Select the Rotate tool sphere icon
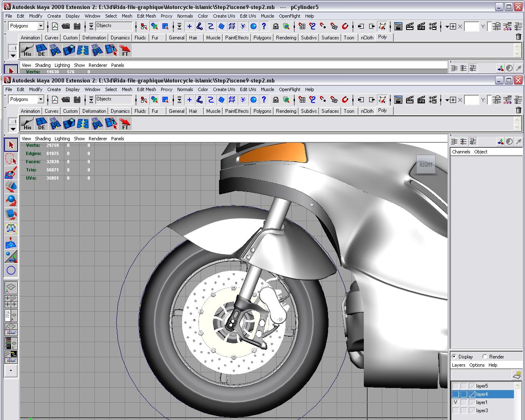This screenshot has height=420, width=525. click(x=11, y=201)
